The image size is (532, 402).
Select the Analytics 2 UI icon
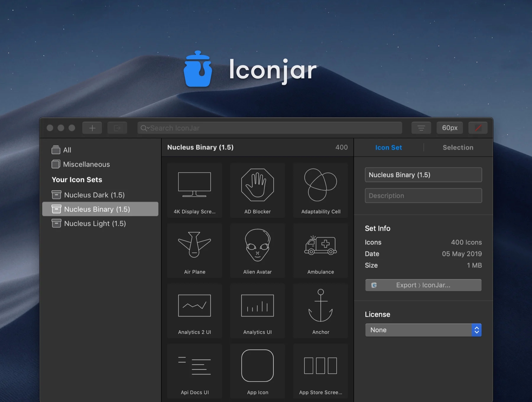pyautogui.click(x=194, y=311)
